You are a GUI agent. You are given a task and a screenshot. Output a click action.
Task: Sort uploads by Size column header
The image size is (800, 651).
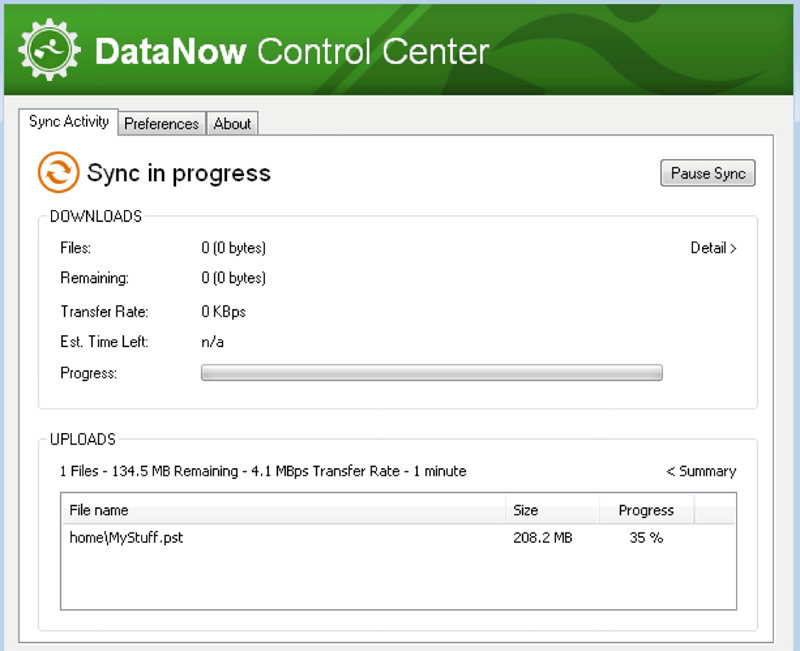[x=553, y=510]
